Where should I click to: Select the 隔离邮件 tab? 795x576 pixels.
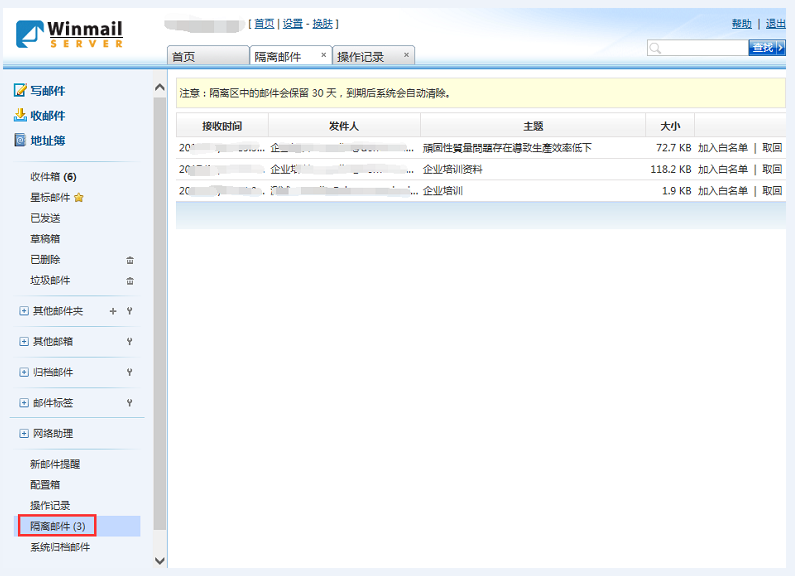(x=291, y=56)
